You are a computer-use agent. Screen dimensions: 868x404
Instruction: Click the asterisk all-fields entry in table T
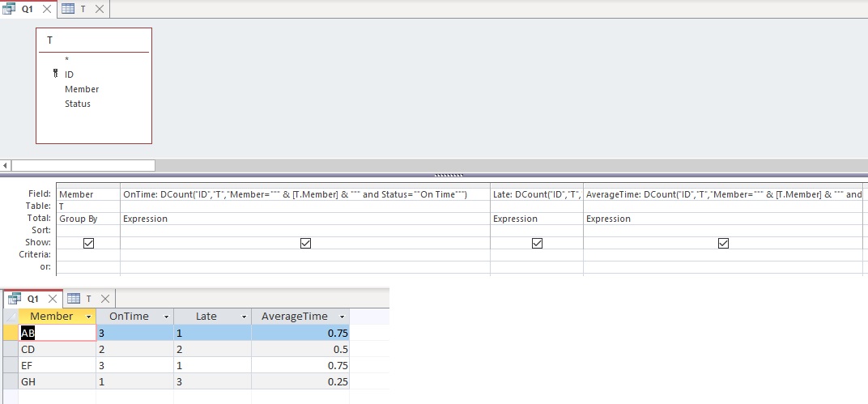[67, 59]
